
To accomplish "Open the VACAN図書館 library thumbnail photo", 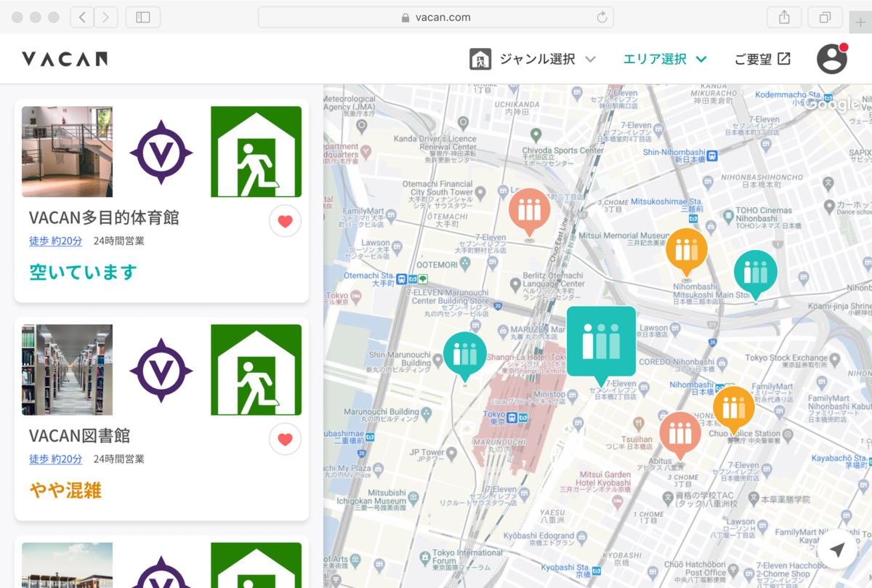I will tap(67, 370).
